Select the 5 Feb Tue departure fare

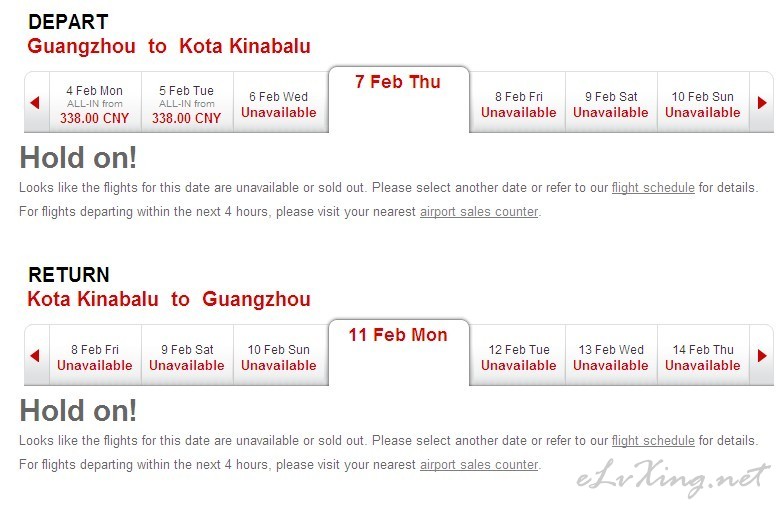point(187,103)
